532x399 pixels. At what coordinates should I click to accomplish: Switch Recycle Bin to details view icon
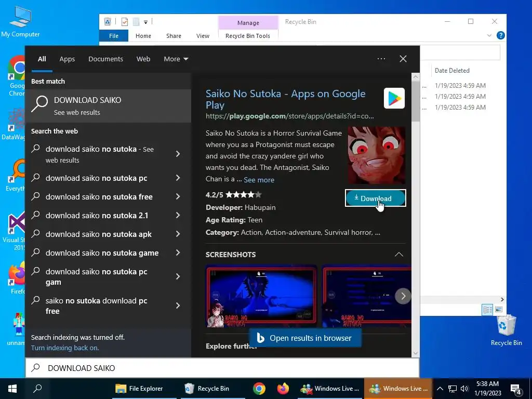point(487,310)
